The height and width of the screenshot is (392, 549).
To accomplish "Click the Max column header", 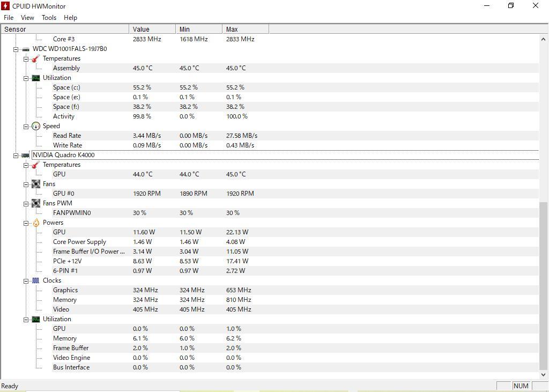I will (246, 29).
